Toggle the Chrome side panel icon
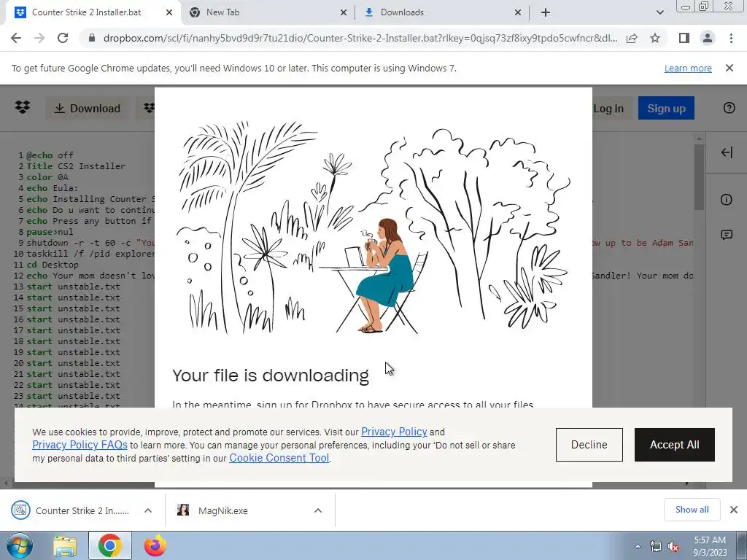The width and height of the screenshot is (747, 560). tap(684, 38)
